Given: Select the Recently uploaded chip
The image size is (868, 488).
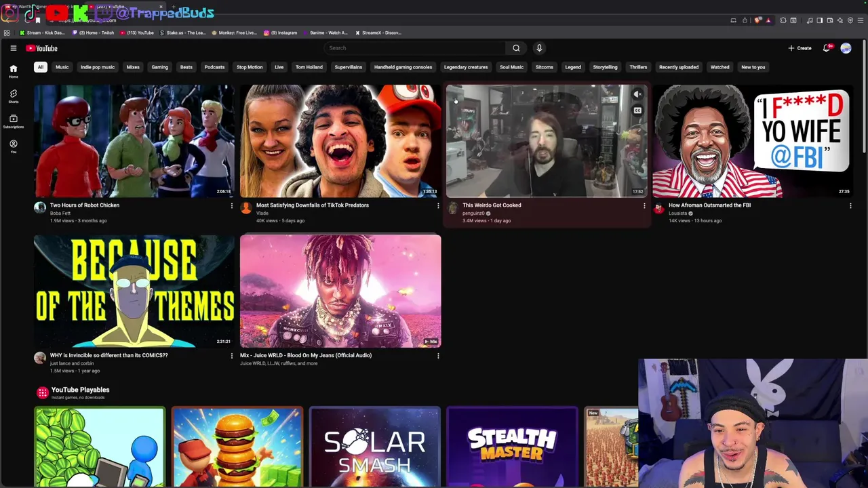Looking at the screenshot, I should click(679, 67).
